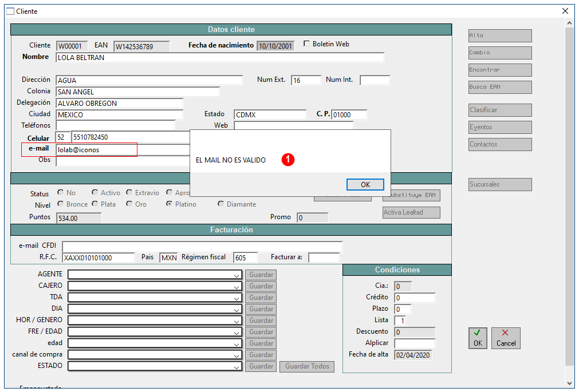The height and width of the screenshot is (392, 579).
Task: Toggle the Boletin Web checkbox
Action: coord(306,43)
